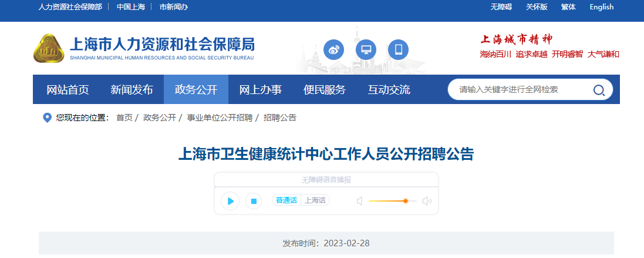The width and height of the screenshot is (644, 258).
Task: Open 网站首页 in navigation bar
Action: [68, 90]
